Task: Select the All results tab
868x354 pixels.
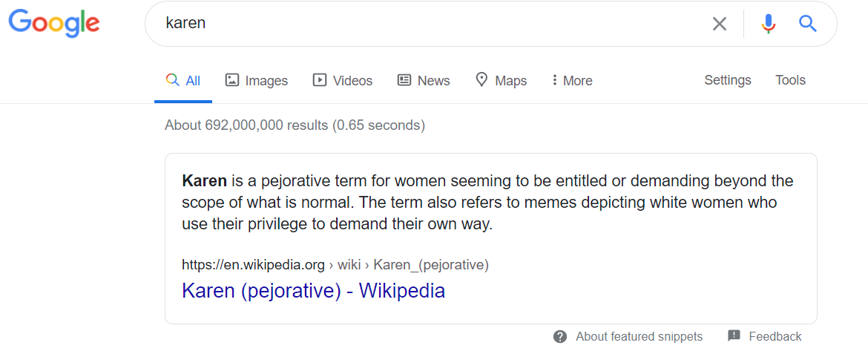Action: [183, 81]
